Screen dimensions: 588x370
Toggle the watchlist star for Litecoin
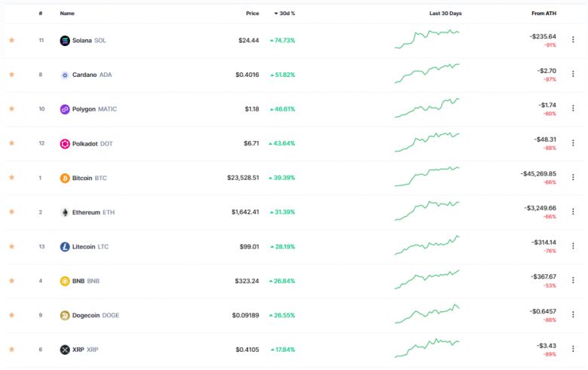11,246
